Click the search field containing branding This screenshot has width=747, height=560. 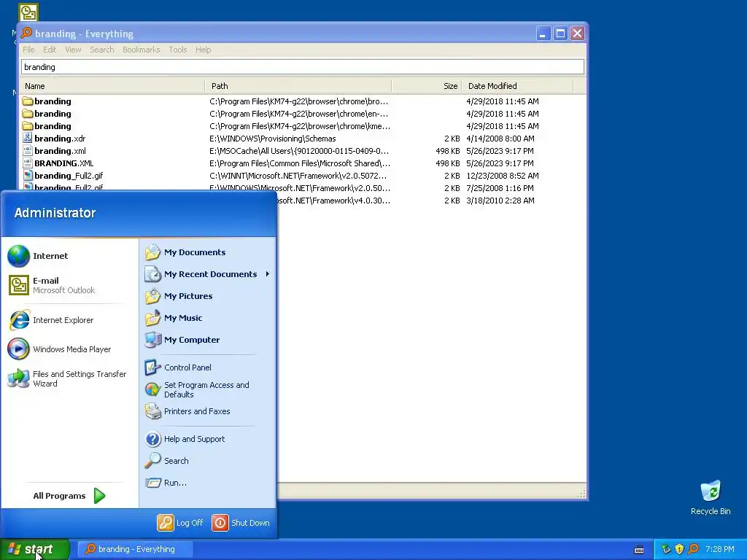tap(303, 67)
